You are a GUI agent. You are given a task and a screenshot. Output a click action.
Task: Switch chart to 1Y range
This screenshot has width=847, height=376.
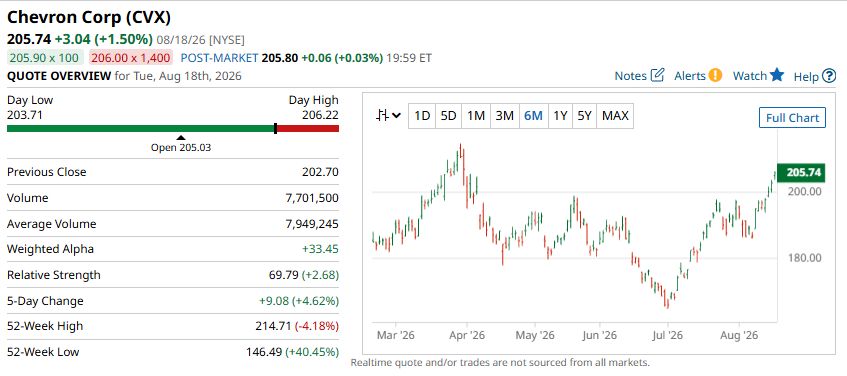[x=560, y=116]
